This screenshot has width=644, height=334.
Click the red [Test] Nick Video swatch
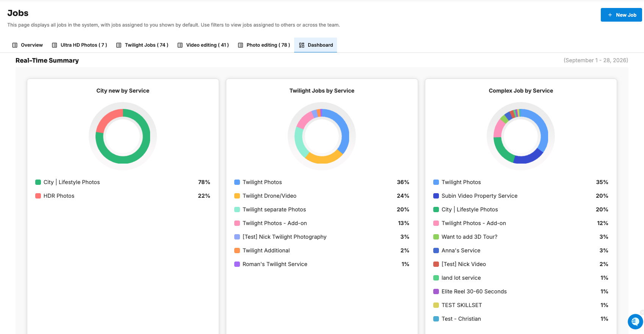point(436,264)
